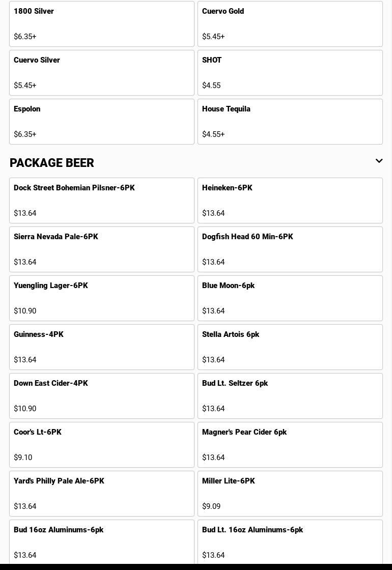Select Magner's Pear Cider 6pk
This screenshot has width=392, height=570.
[290, 445]
